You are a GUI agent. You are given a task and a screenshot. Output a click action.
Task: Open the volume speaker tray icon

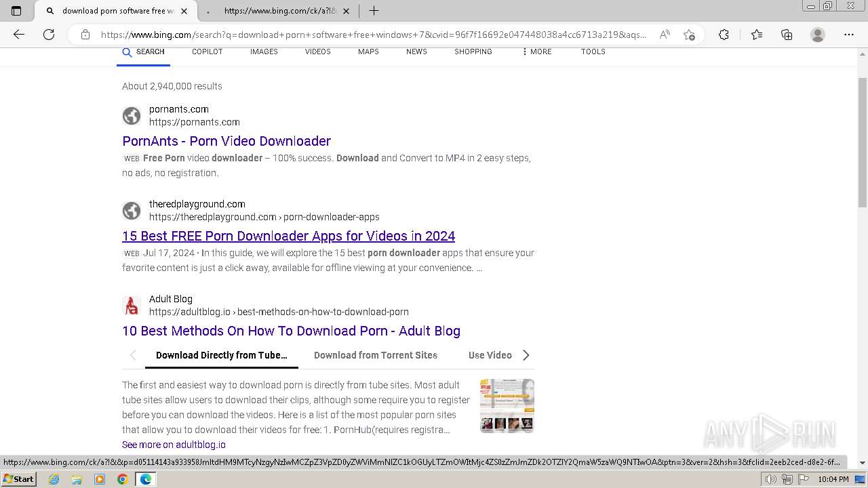(x=771, y=479)
